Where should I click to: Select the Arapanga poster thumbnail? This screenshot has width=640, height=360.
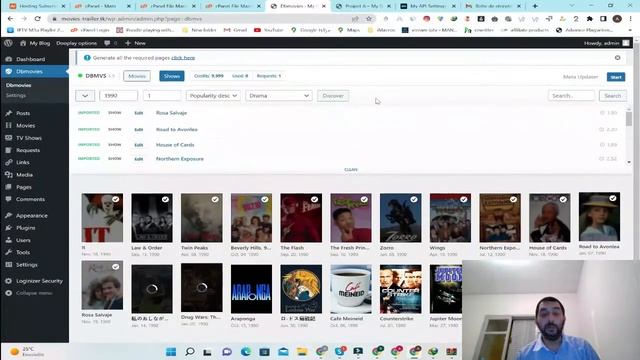point(251,289)
